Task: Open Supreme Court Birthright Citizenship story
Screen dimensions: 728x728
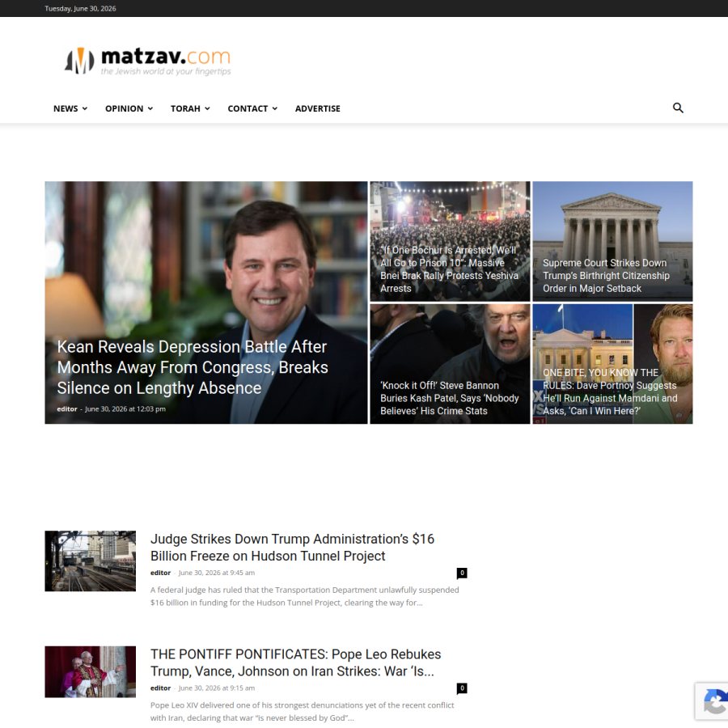Action: pyautogui.click(x=606, y=276)
